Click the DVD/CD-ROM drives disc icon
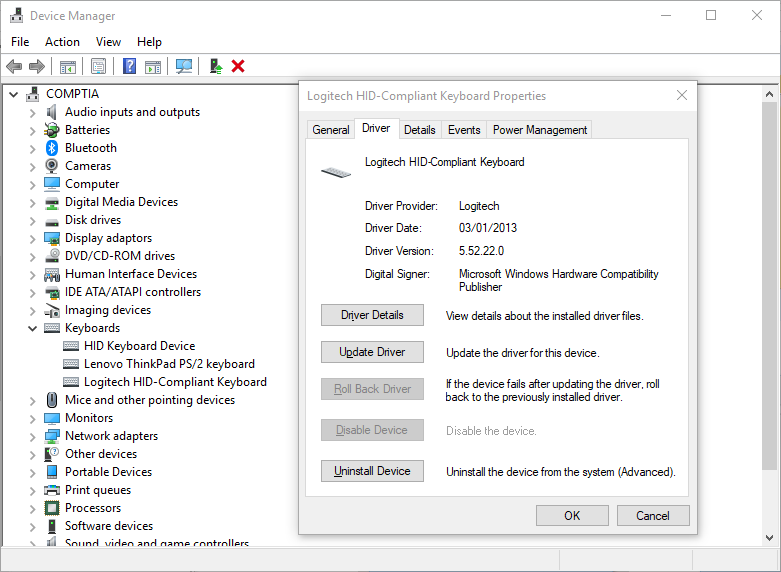This screenshot has width=781, height=572. [52, 256]
